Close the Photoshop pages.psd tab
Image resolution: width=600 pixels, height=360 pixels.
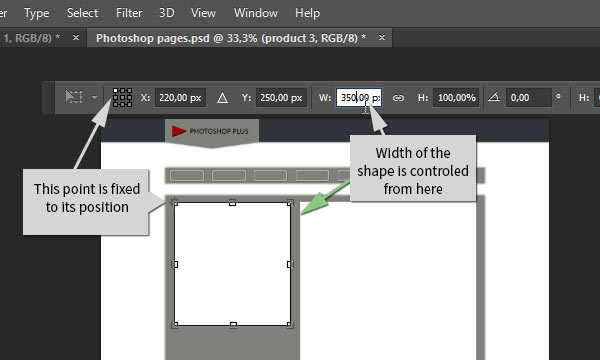pyautogui.click(x=382, y=37)
